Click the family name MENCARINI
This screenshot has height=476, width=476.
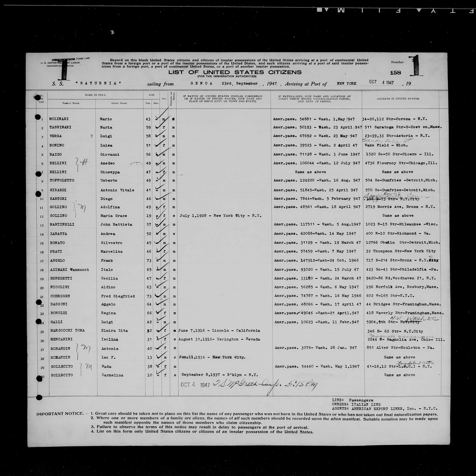(62, 339)
